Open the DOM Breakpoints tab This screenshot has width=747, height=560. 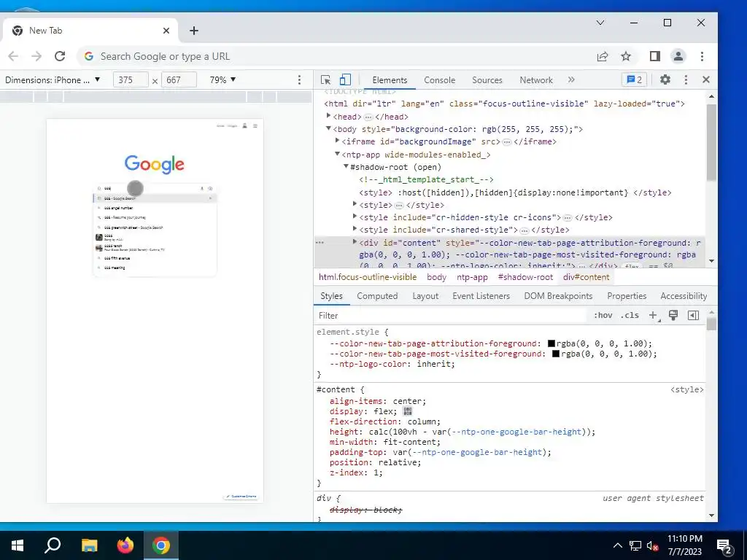[x=558, y=296]
